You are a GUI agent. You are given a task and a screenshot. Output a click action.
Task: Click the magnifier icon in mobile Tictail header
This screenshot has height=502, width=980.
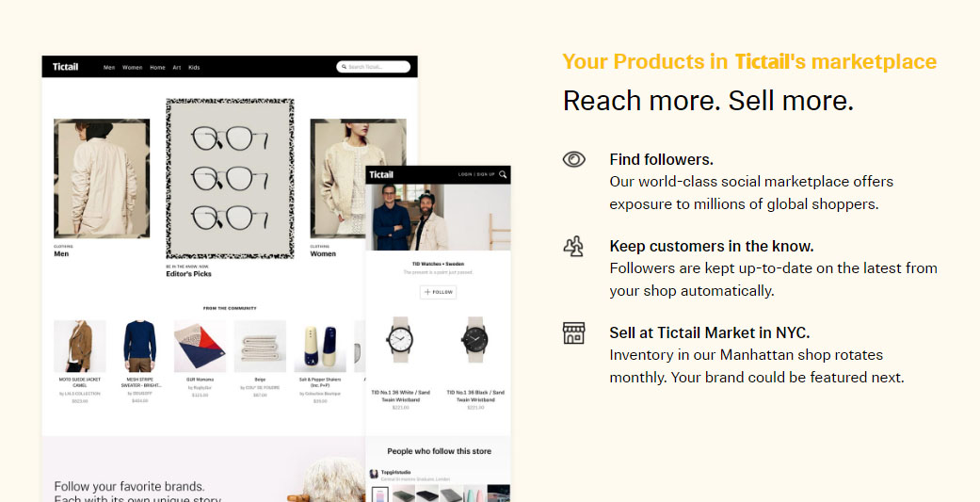point(503,174)
